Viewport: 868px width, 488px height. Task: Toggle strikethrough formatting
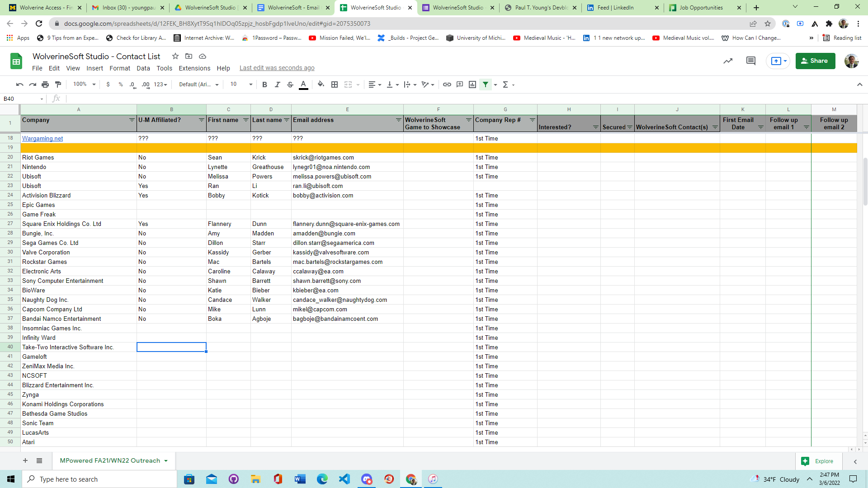point(290,84)
